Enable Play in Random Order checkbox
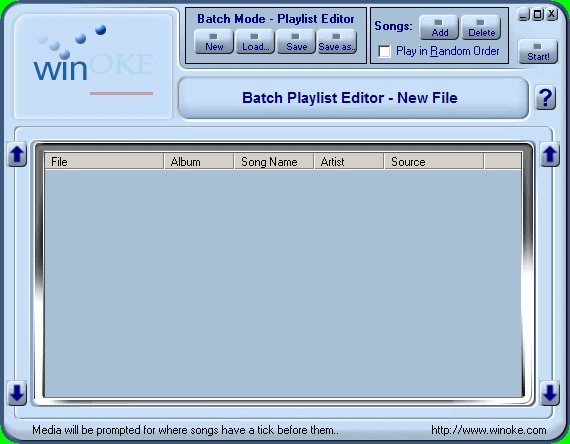The image size is (570, 444). (384, 51)
